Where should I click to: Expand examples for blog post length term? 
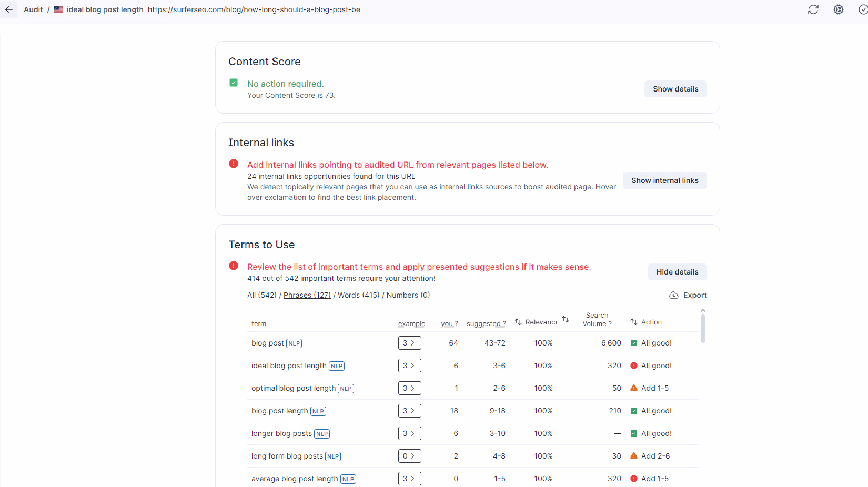pyautogui.click(x=409, y=411)
